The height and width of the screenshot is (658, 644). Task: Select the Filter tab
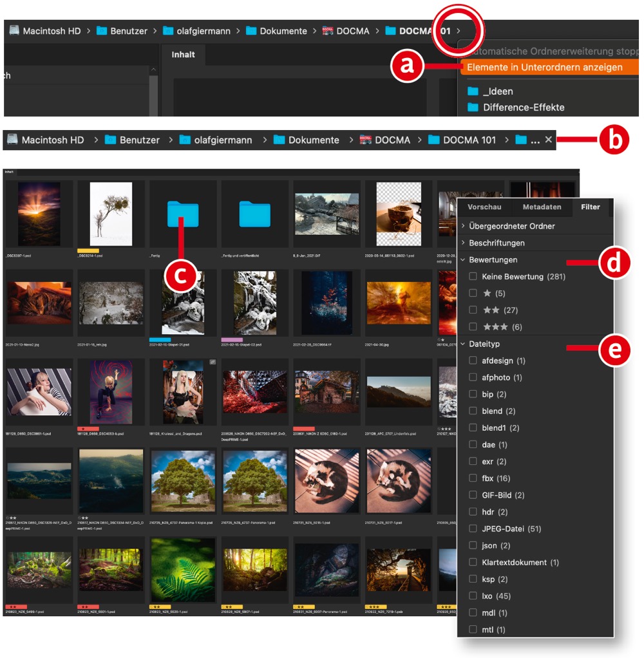[x=591, y=207]
